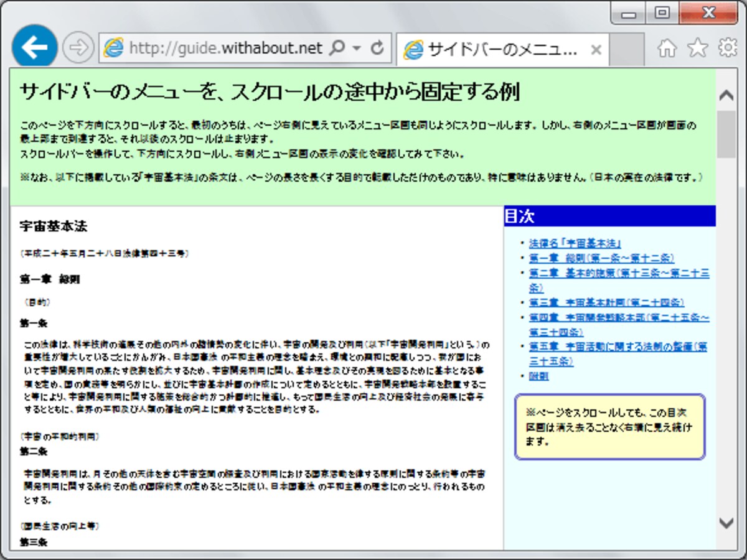Open the 第五章 宇宙活動に関する法制の整備 link
The image size is (747, 560).
tap(618, 354)
